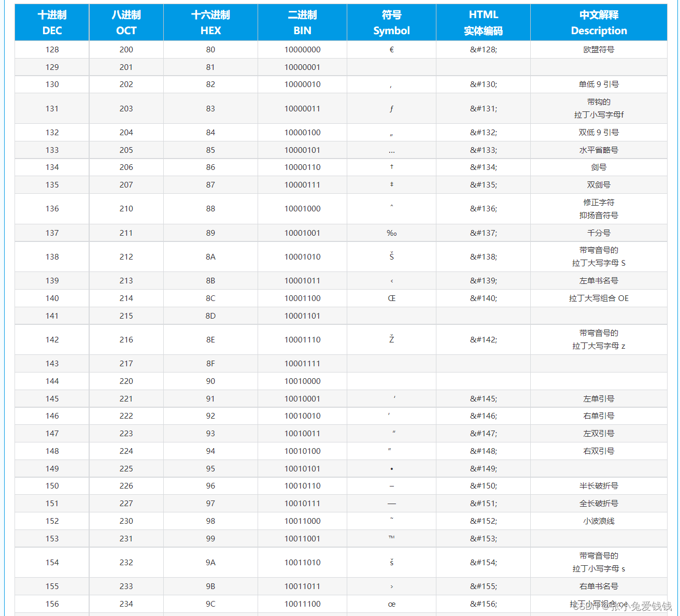Select the ‰ symbol in row 137
Viewport: 680px width, 616px height.
point(391,233)
